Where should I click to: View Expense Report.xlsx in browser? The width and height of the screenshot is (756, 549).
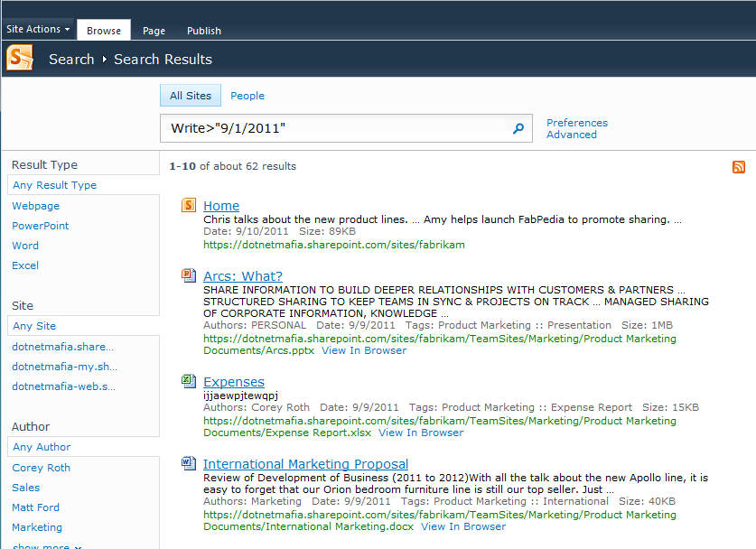coord(421,433)
